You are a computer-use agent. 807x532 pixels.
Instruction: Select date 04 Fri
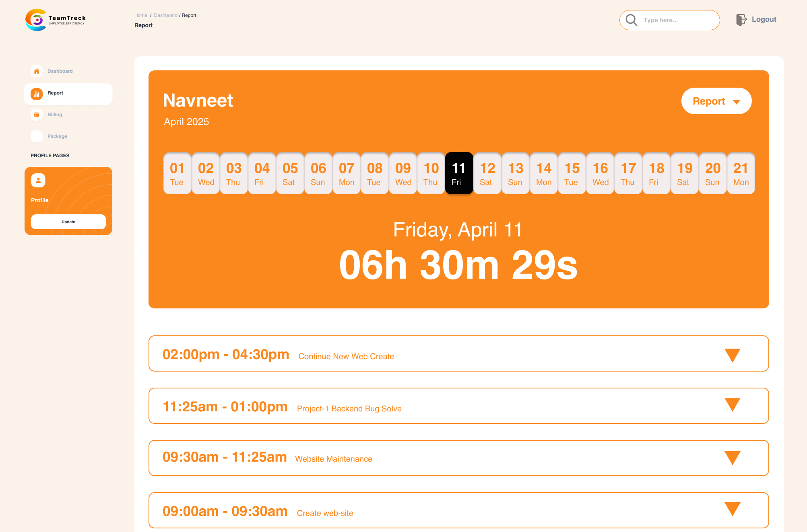(x=262, y=173)
